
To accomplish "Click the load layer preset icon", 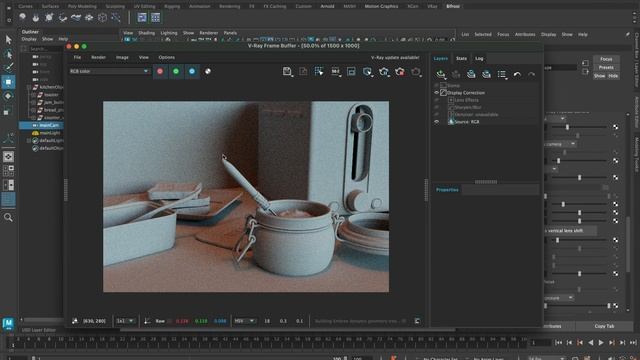I will click(x=486, y=74).
